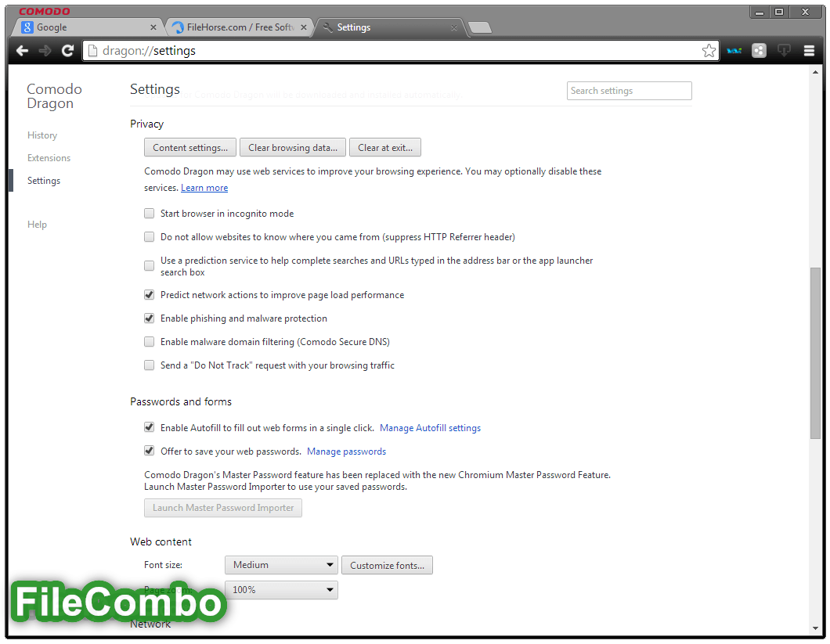Bookmark this page with the star icon
Screen dimensions: 830x644
coord(709,51)
